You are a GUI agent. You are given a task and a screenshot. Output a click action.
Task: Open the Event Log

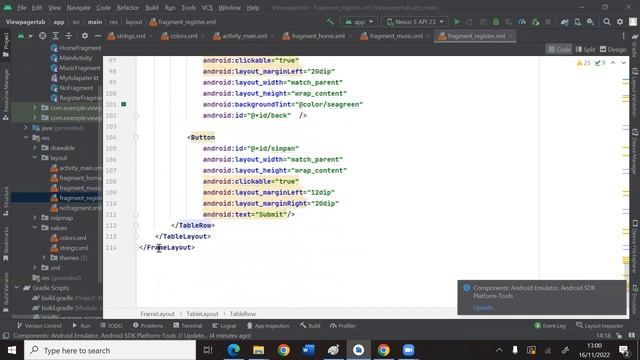click(x=550, y=326)
